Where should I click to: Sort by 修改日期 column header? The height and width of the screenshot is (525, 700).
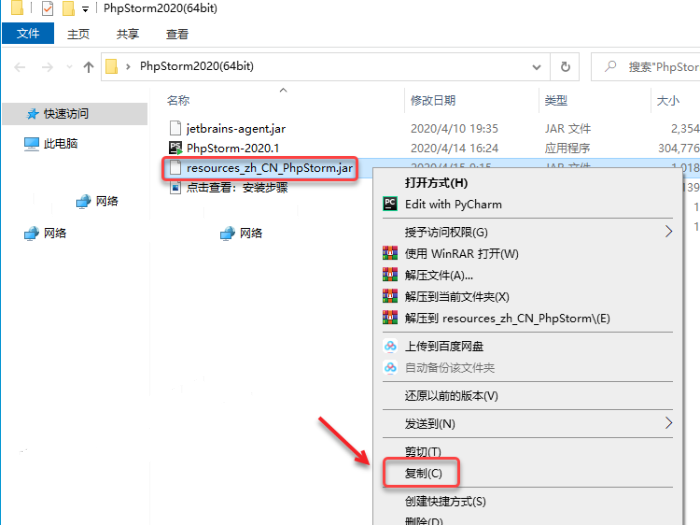[433, 100]
